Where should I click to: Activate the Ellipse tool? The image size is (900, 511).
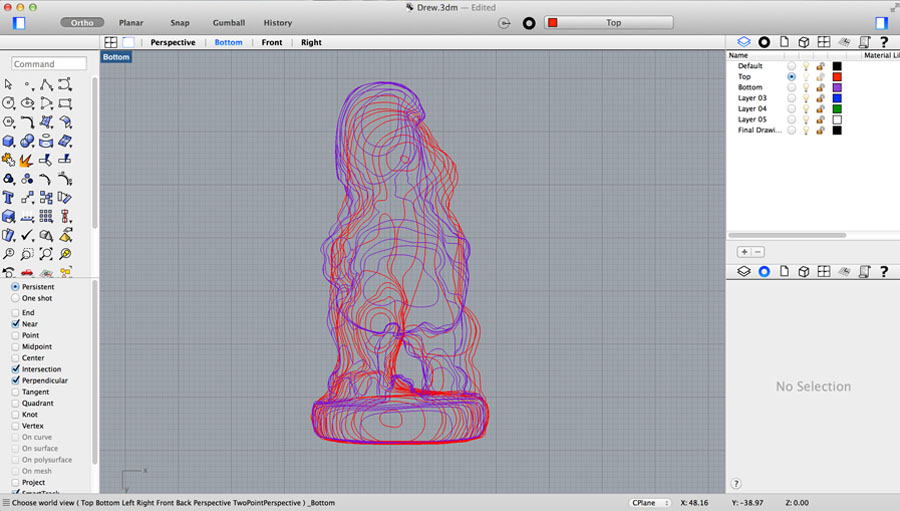[x=28, y=103]
